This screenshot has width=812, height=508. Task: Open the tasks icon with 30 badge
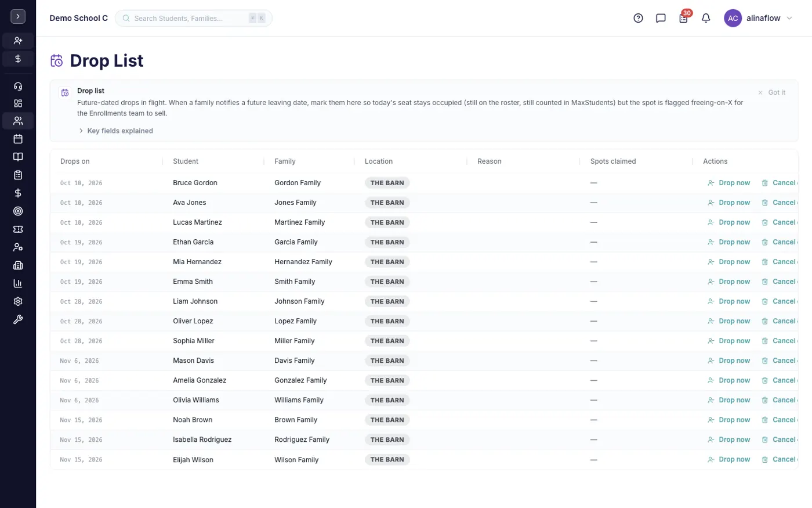point(684,17)
